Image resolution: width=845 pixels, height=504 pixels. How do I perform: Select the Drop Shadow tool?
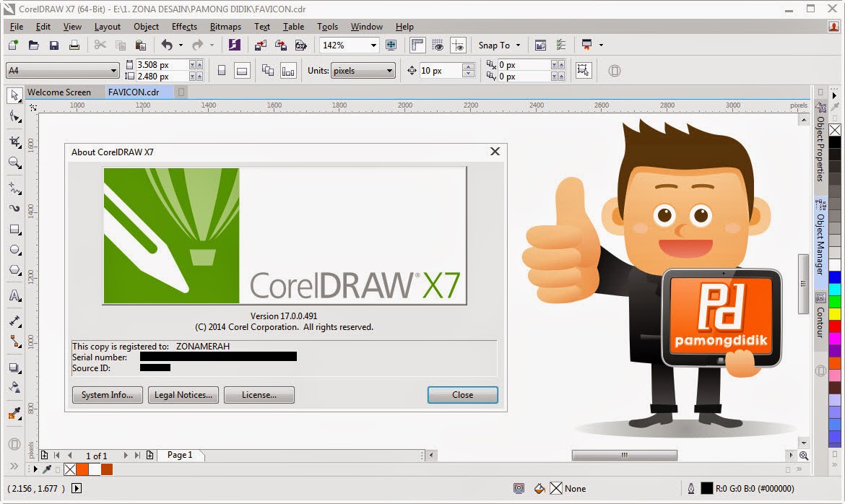tap(14, 368)
